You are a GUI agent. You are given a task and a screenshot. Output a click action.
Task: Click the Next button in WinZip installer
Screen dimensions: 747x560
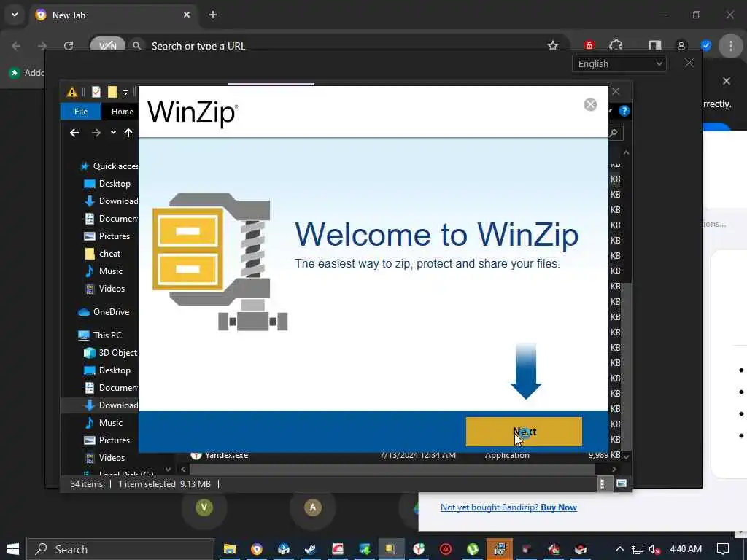coord(524,432)
